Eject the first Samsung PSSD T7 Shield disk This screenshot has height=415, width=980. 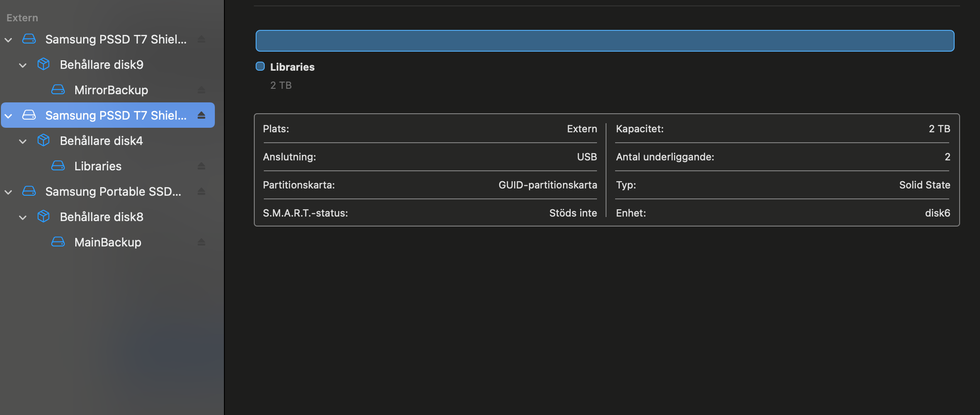202,39
